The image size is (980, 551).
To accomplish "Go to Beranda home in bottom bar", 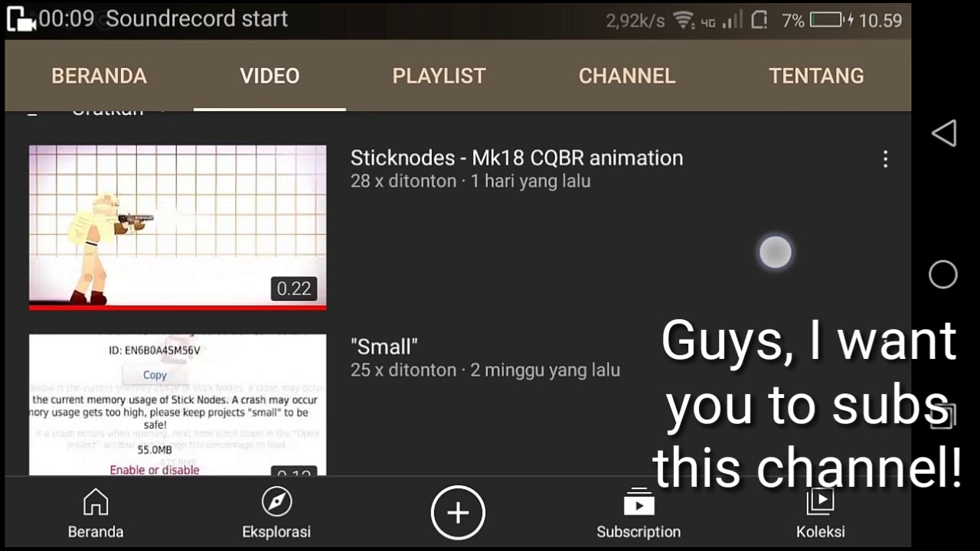I will click(x=96, y=514).
